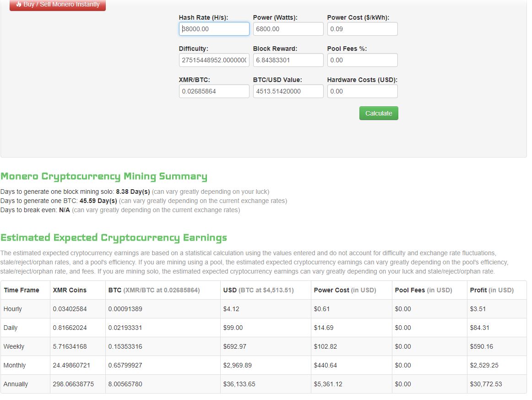Image resolution: width=532 pixels, height=400 pixels.
Task: Click daily power cost $14.69
Action: click(x=324, y=328)
